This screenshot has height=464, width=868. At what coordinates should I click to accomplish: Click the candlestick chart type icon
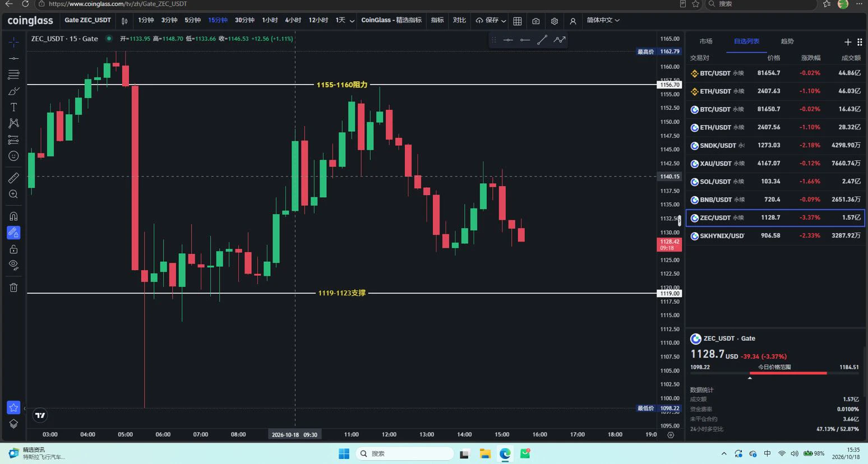(124, 21)
